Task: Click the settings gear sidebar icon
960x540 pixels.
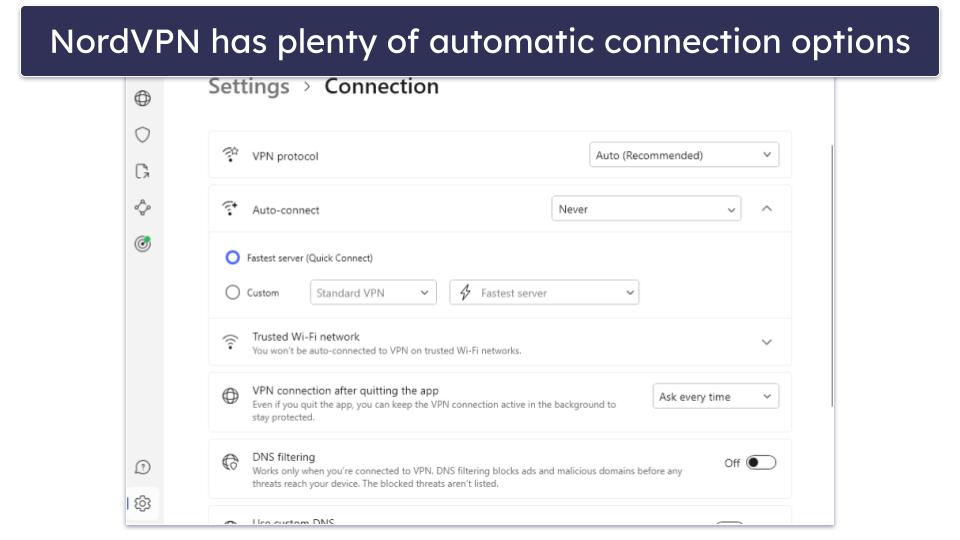Action: pyautogui.click(x=143, y=504)
